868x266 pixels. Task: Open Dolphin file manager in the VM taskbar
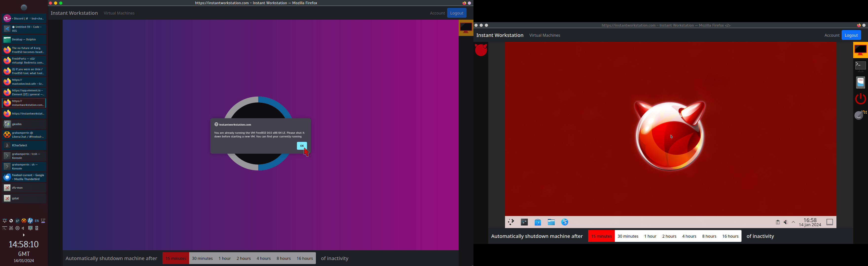click(551, 222)
